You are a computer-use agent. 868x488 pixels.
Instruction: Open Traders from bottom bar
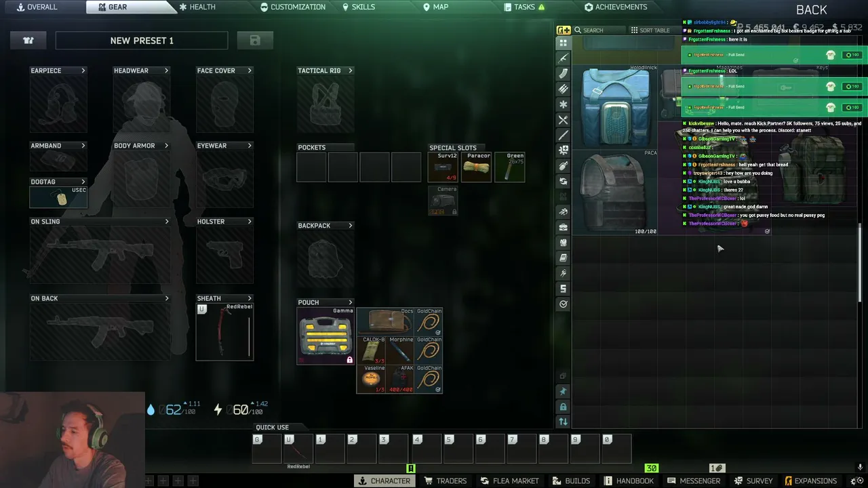click(x=446, y=481)
